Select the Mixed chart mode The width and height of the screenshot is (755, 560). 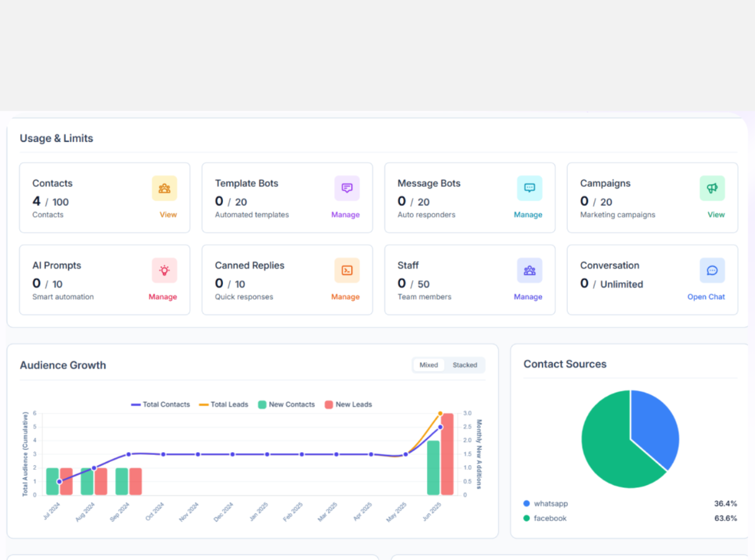click(x=429, y=365)
